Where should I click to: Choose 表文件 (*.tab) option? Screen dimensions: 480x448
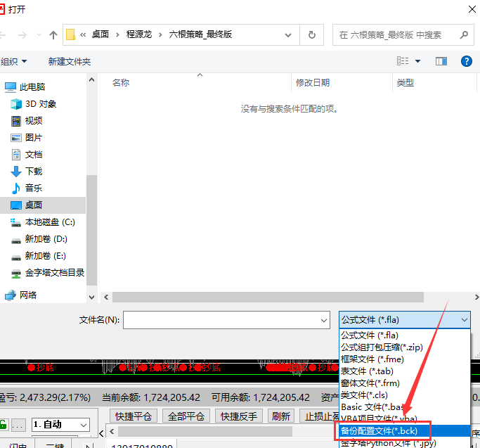[x=404, y=371]
